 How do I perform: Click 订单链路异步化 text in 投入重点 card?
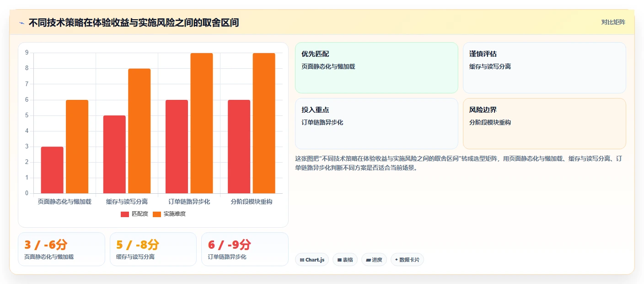click(322, 122)
